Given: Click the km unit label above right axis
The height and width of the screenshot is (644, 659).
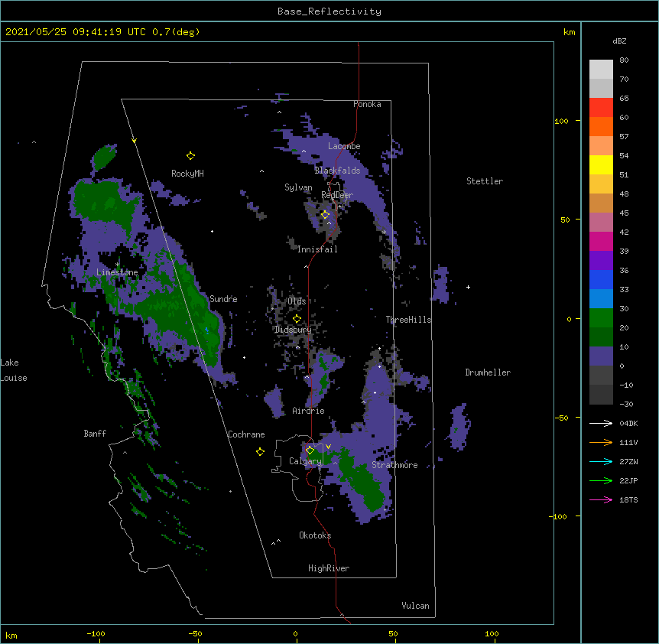Looking at the screenshot, I should 570,32.
